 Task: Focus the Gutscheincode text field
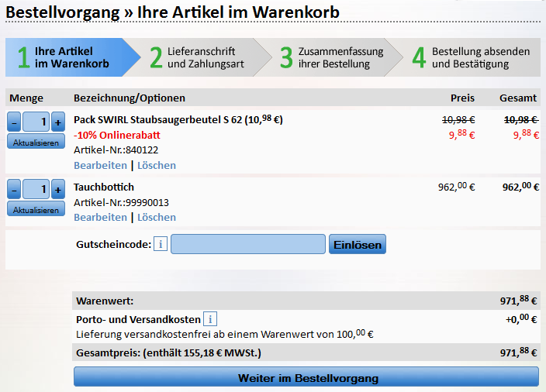coord(247,244)
